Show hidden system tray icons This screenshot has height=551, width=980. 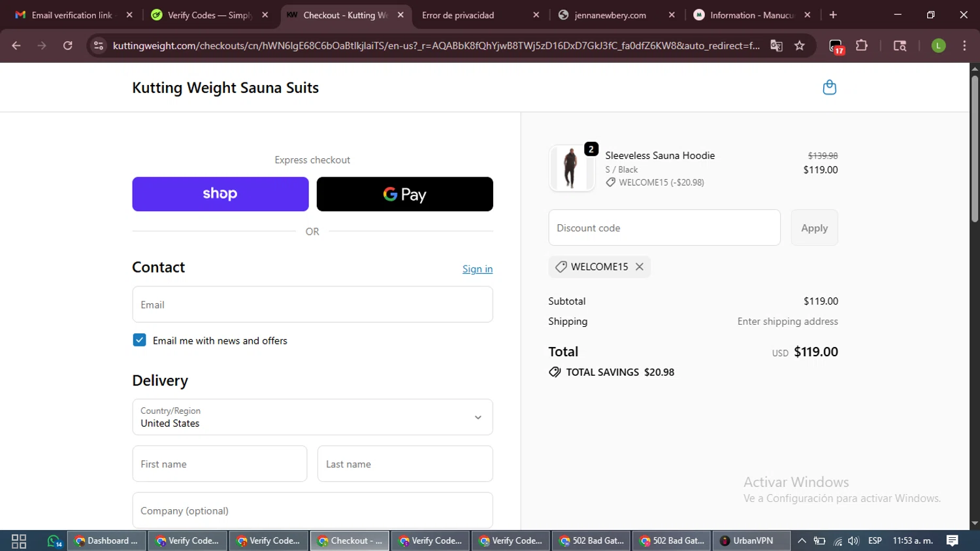[802, 541]
